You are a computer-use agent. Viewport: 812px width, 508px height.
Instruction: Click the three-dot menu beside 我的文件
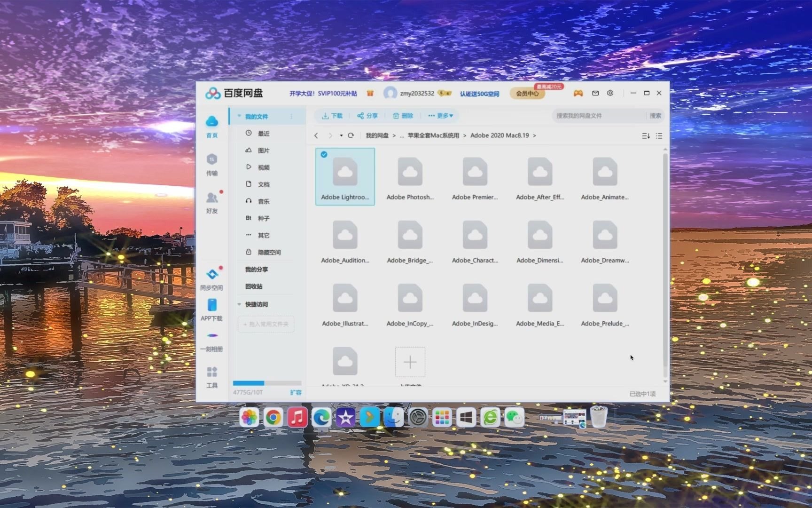pos(291,116)
